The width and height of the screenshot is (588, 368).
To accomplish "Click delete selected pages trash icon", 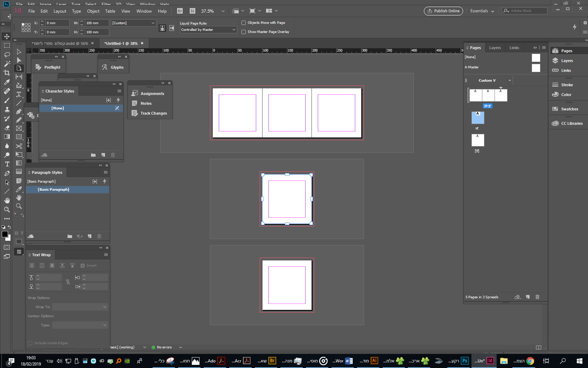I will 537,297.
